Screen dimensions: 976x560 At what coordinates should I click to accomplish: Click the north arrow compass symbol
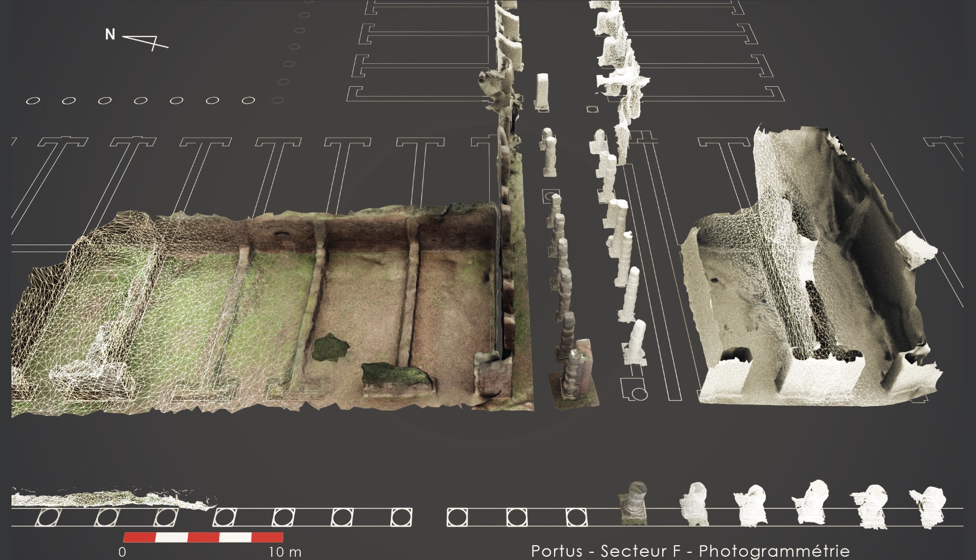(x=146, y=41)
